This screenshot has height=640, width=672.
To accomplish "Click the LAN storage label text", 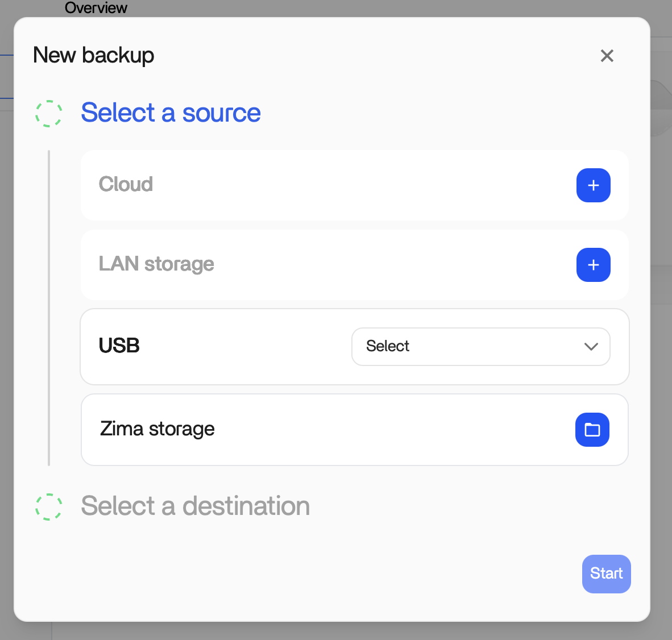I will pos(156,264).
